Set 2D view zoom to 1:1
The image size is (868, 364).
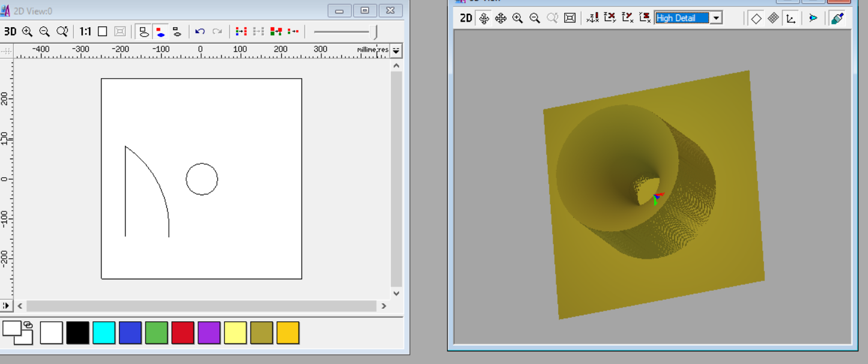pyautogui.click(x=85, y=32)
